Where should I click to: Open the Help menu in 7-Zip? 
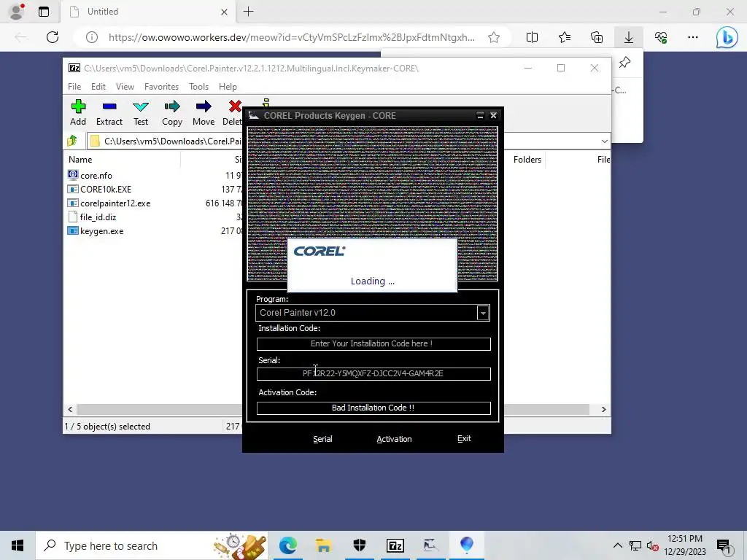[228, 87]
